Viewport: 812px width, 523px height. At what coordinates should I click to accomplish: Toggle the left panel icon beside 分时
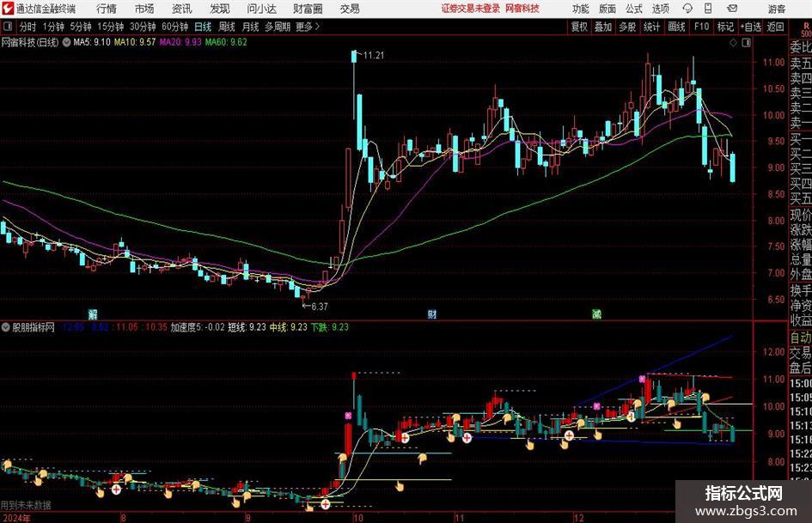7,27
